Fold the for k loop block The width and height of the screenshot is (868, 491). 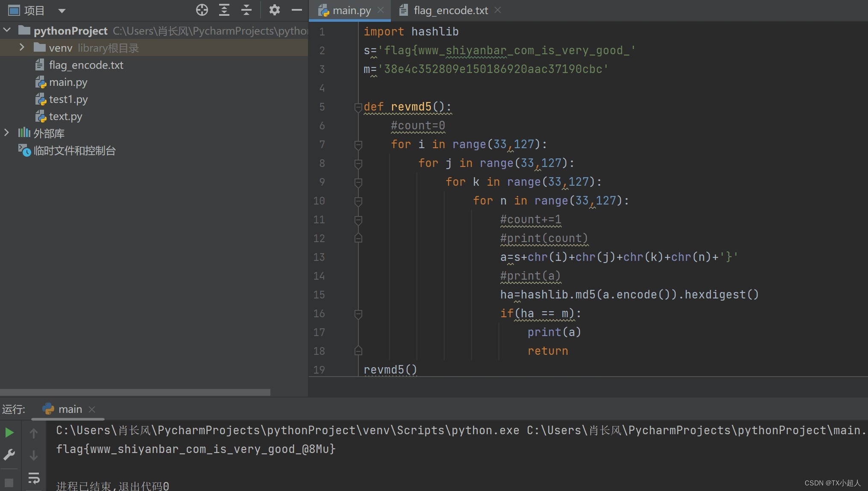tap(358, 182)
